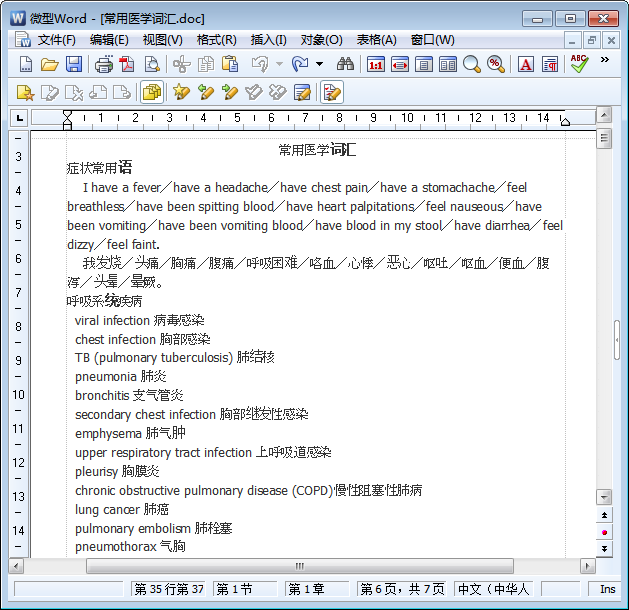The width and height of the screenshot is (629, 610).
Task: Show whole page view
Action: pos(424,64)
